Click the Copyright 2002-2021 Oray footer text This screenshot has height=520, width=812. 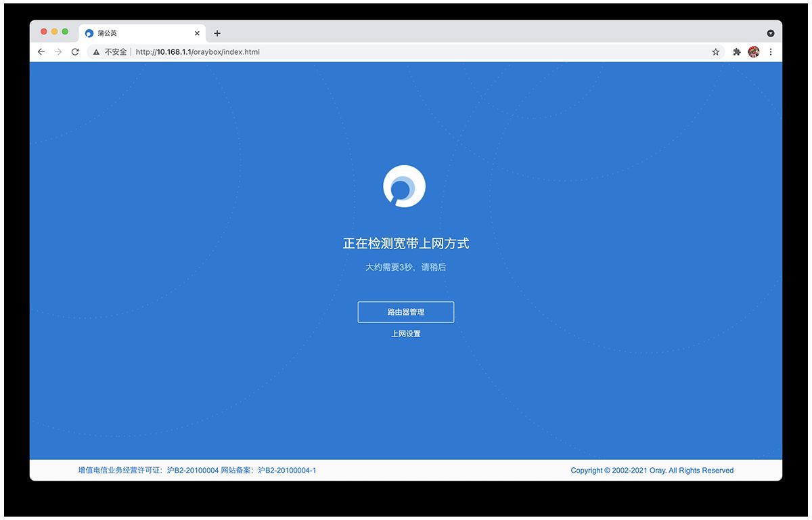point(652,471)
